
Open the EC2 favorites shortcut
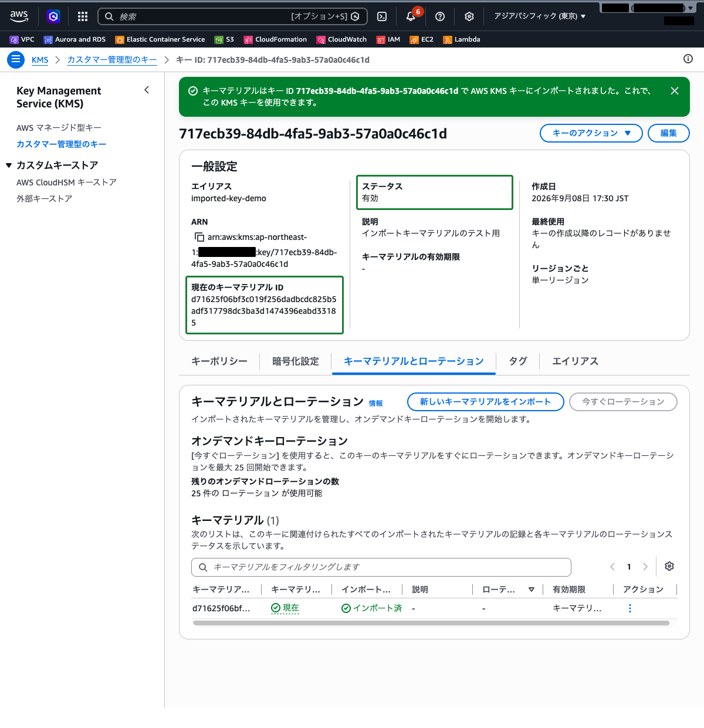(422, 39)
